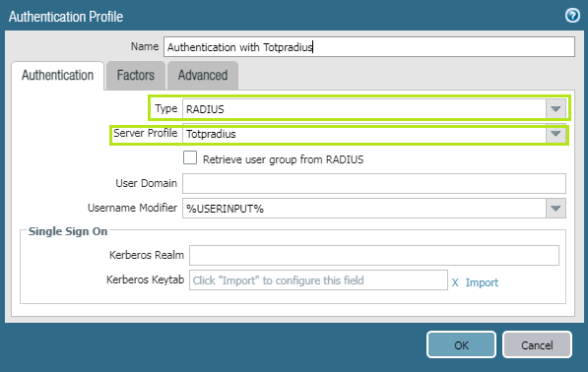Open the help icon in dialog header
Viewport: 588px width, 372px height.
pyautogui.click(x=572, y=16)
